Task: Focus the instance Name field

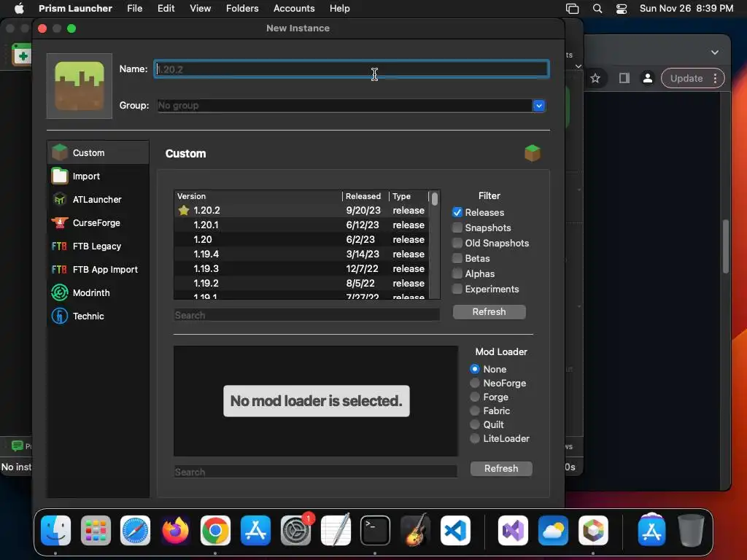Action: 352,69
